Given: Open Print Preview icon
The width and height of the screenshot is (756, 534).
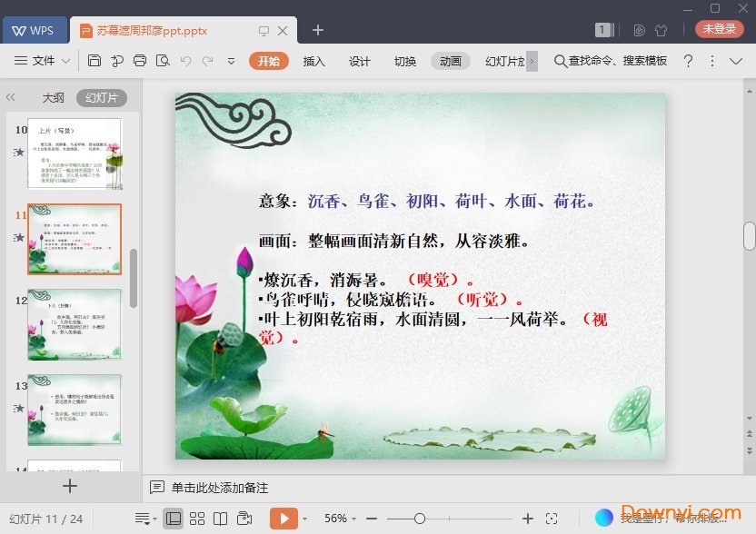Looking at the screenshot, I should [163, 61].
